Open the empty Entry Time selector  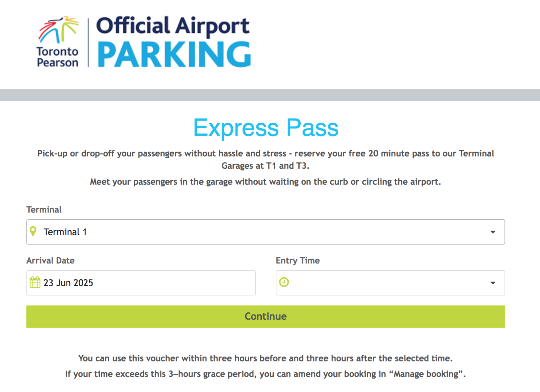click(x=390, y=283)
